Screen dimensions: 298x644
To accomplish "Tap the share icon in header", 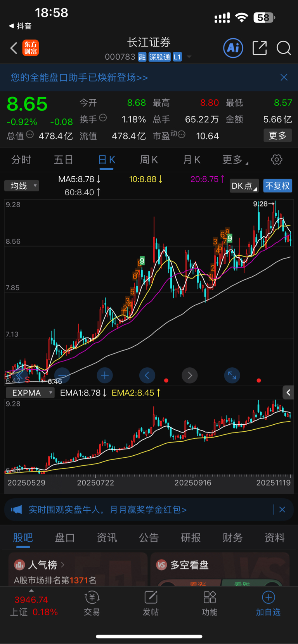I will coord(260,48).
